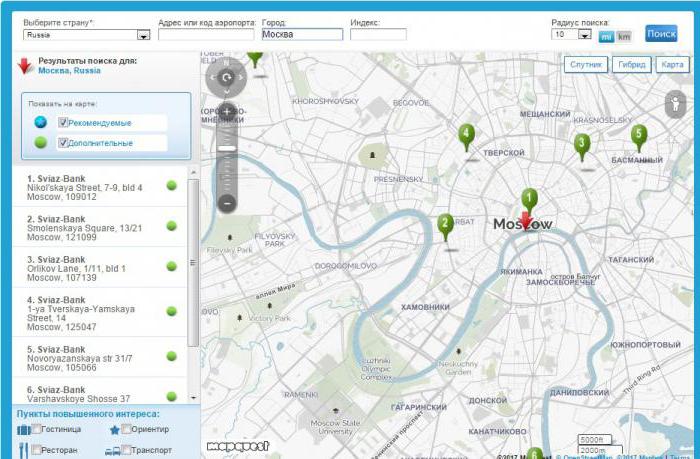Switch map to Спутник view
700x459 pixels.
pyautogui.click(x=586, y=65)
